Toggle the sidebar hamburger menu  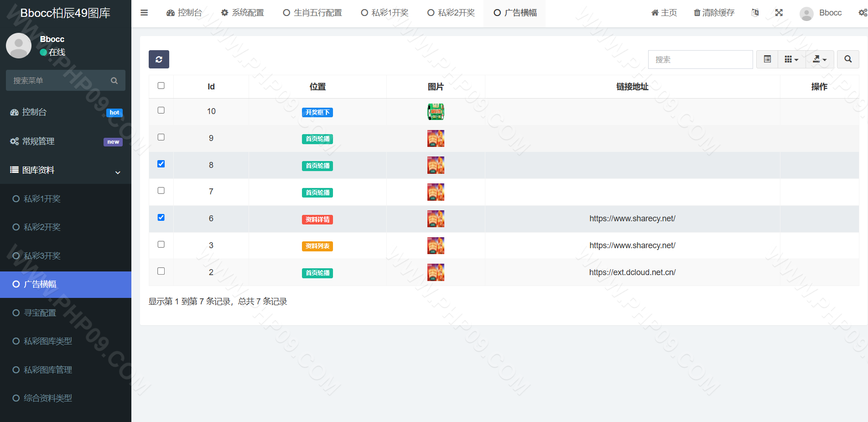(144, 13)
